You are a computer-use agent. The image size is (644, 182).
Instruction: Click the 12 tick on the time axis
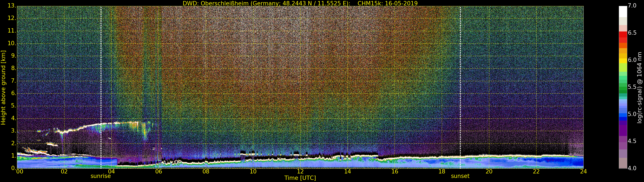300,172
